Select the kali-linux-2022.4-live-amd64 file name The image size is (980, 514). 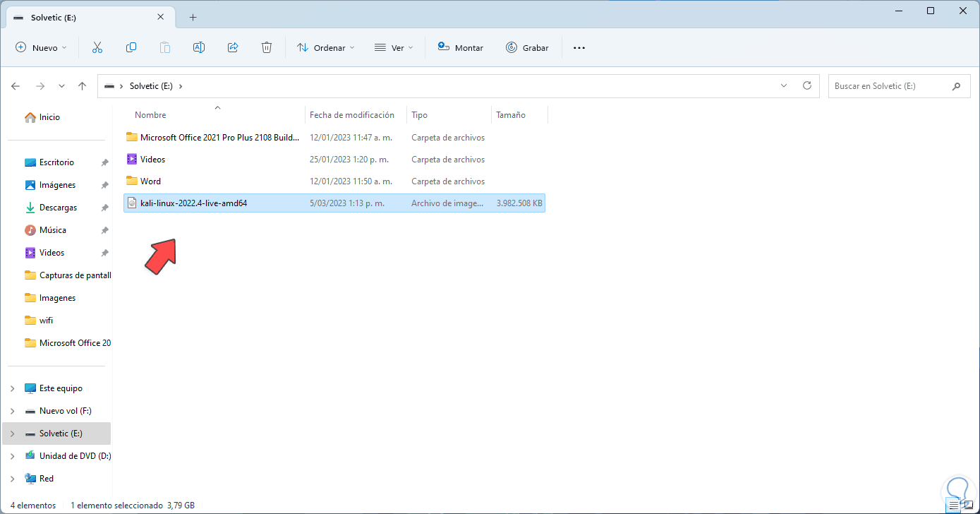[193, 203]
